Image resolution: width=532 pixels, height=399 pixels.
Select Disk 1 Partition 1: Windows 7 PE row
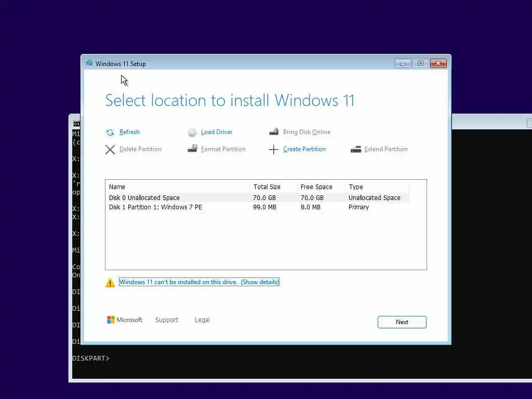pos(258,207)
